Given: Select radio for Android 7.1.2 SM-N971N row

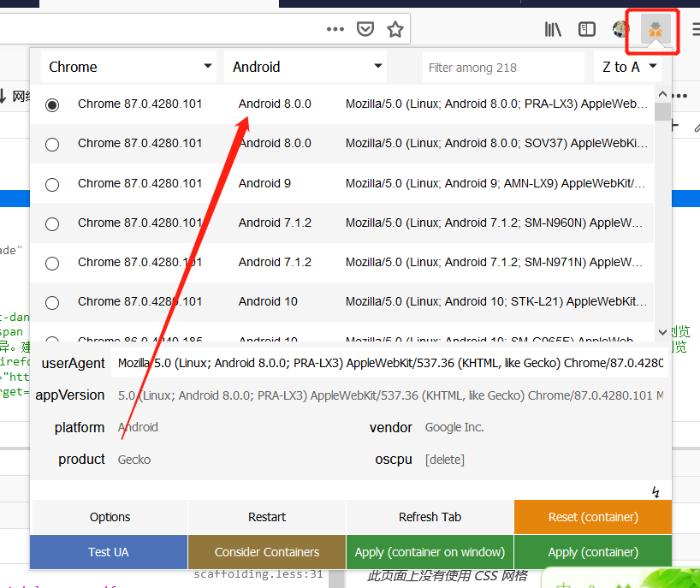Looking at the screenshot, I should coord(52,263).
